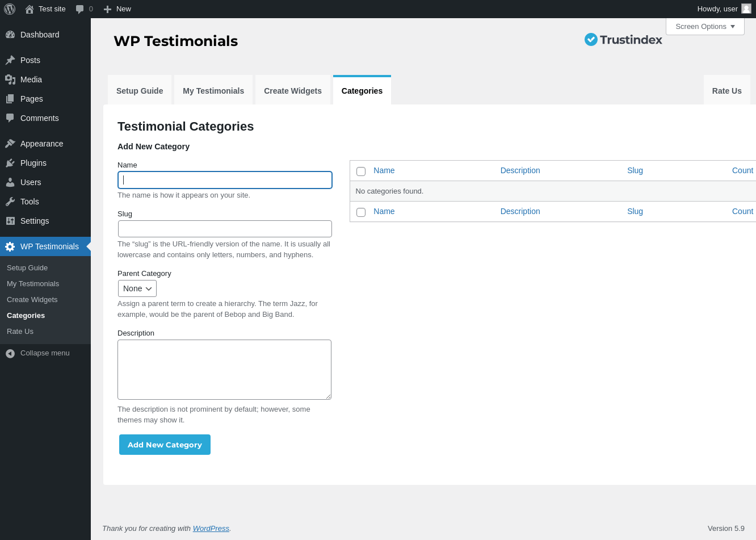Expand the Screen Options panel
Screen dimensions: 756x540
point(705,27)
